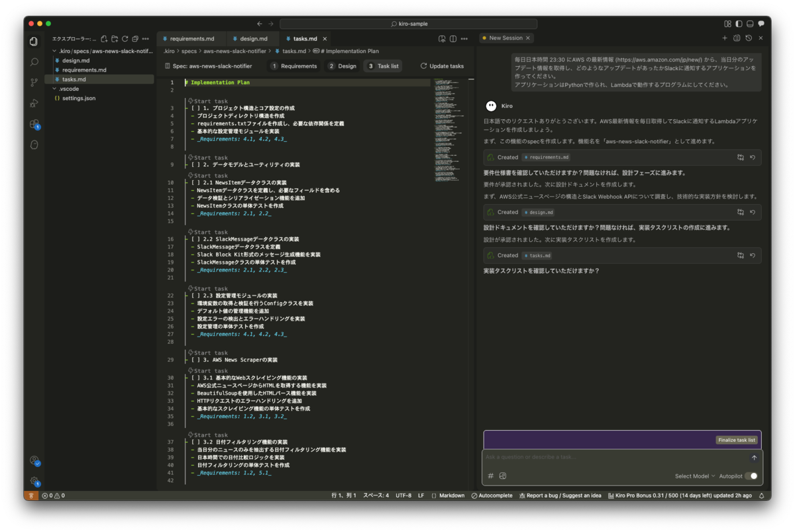Screen dimensions: 795x532
Task: Open Report a bug / Suggest an idea
Action: tap(560, 495)
